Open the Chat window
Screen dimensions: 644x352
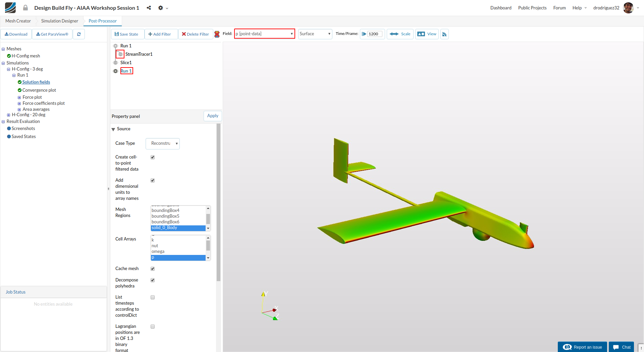(x=622, y=347)
